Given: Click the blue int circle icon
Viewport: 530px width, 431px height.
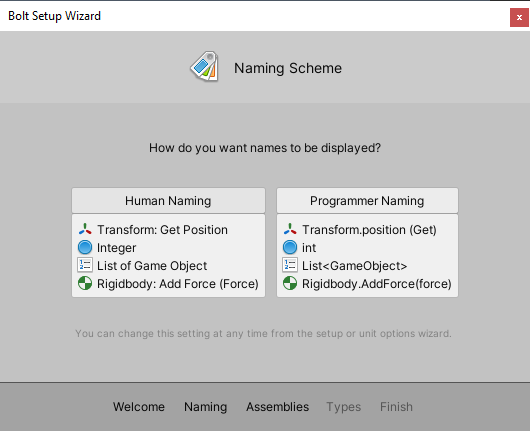Looking at the screenshot, I should point(290,247).
